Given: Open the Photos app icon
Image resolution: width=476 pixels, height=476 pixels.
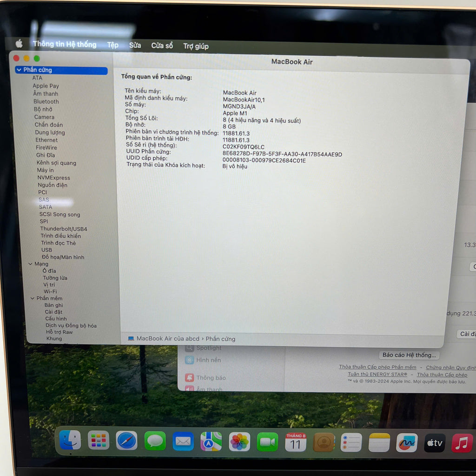Looking at the screenshot, I should (239, 442).
